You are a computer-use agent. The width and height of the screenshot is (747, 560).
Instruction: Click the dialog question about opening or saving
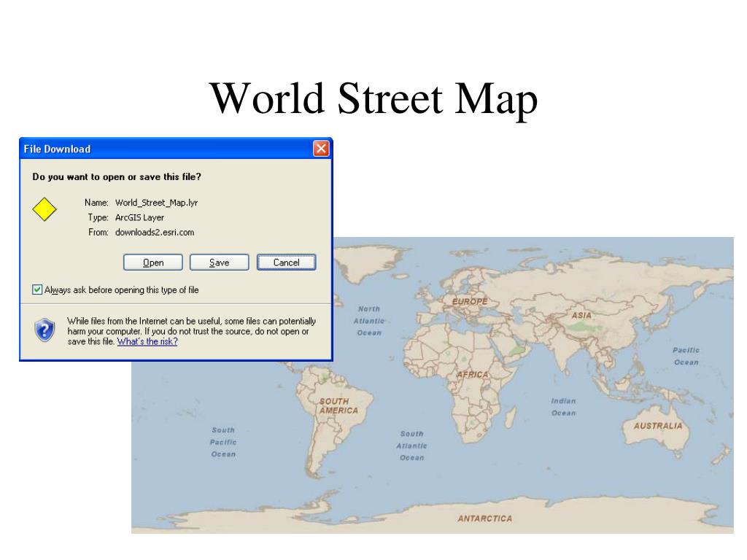[117, 176]
